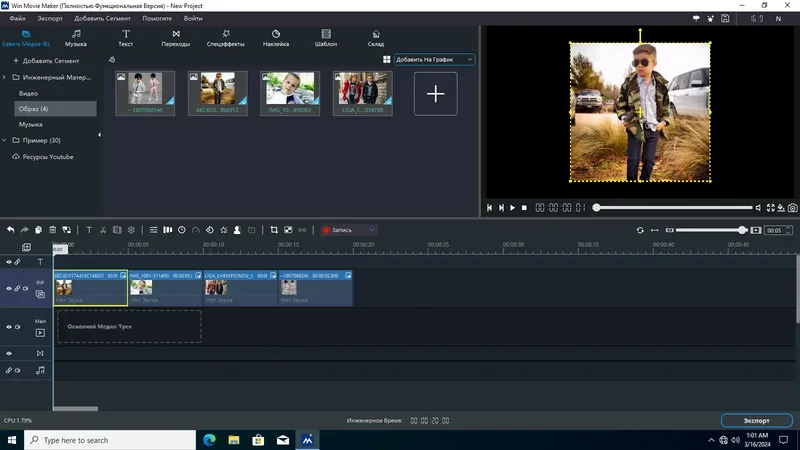Viewport: 800px width, 450px height.
Task: Click the plus tile to add media
Action: coord(435,93)
